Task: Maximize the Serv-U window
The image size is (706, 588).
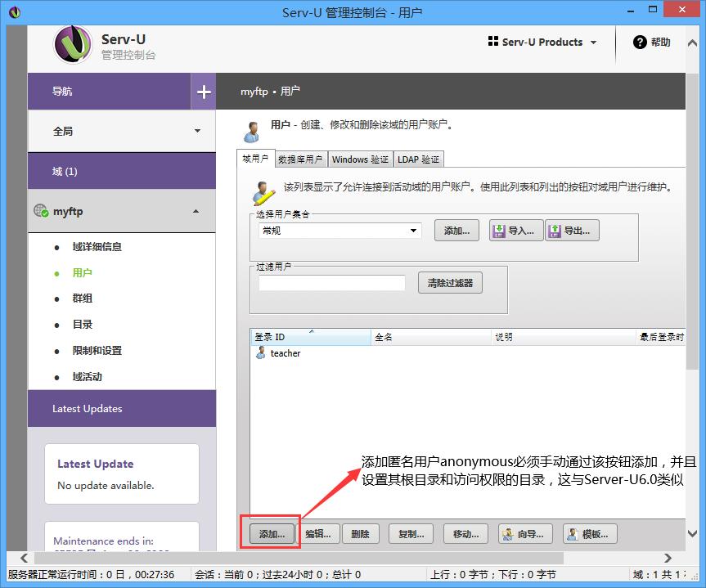Action: coord(653,10)
